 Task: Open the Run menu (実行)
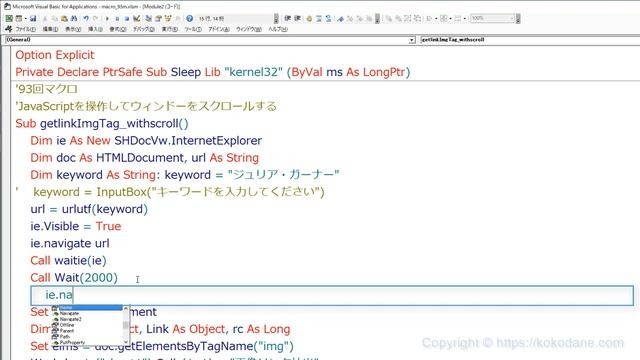[169, 29]
